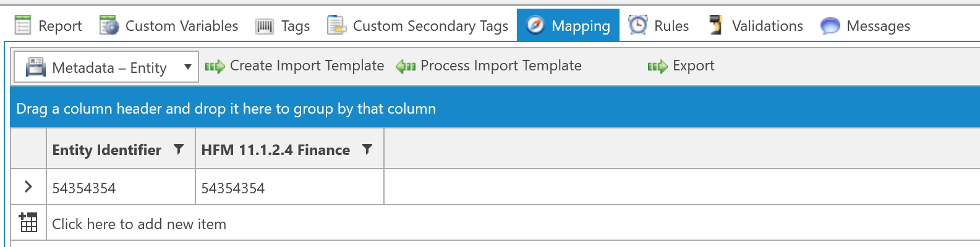Open the Custom Secondary Tags tab

pyautogui.click(x=430, y=25)
